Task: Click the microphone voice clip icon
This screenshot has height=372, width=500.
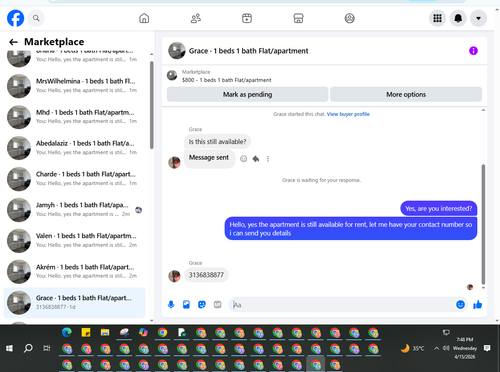Action: tap(171, 304)
